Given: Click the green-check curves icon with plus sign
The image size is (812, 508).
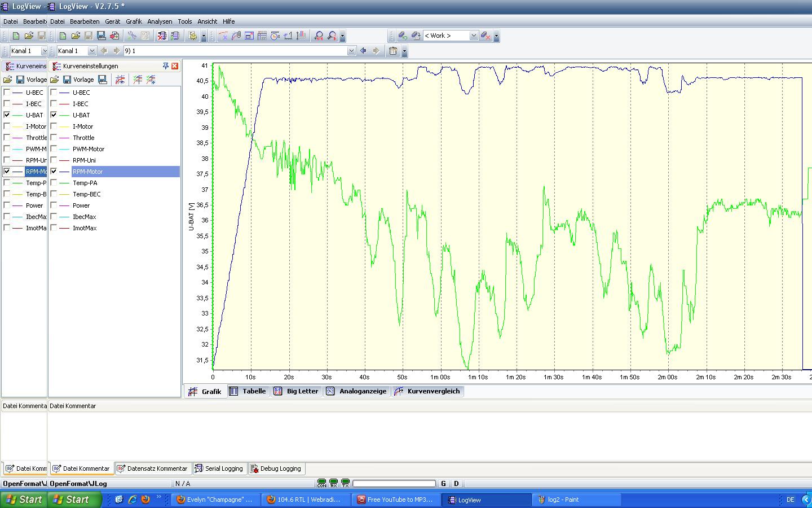Looking at the screenshot, I should point(151,80).
